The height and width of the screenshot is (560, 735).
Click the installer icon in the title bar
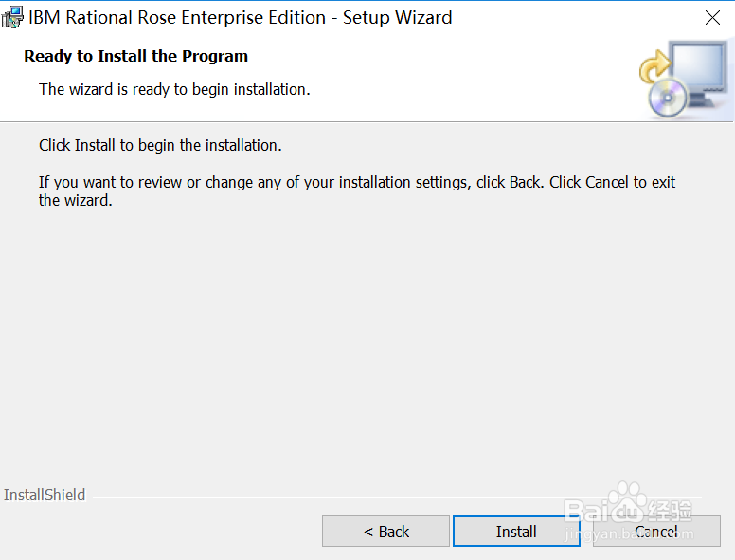[x=12, y=17]
